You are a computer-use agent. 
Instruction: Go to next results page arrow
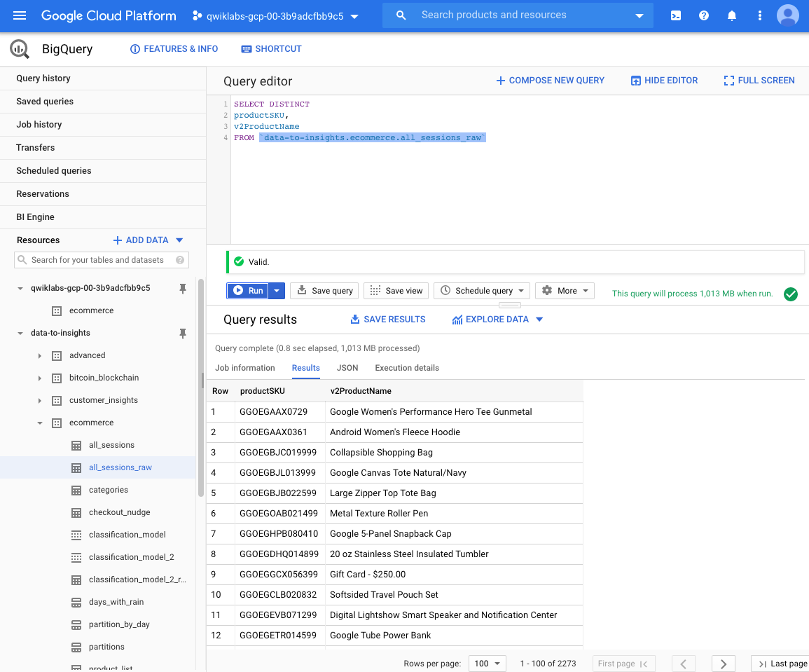tap(724, 664)
